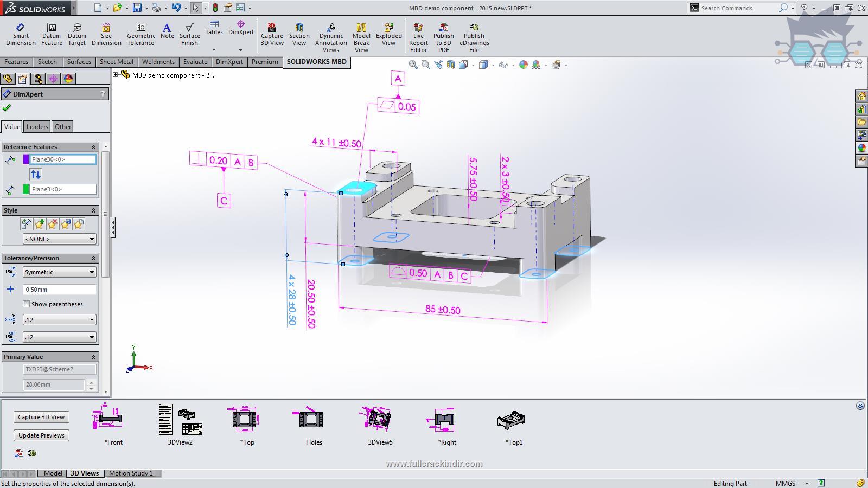Save the document with floppy icon
This screenshot has height=488, width=868.
(x=137, y=8)
